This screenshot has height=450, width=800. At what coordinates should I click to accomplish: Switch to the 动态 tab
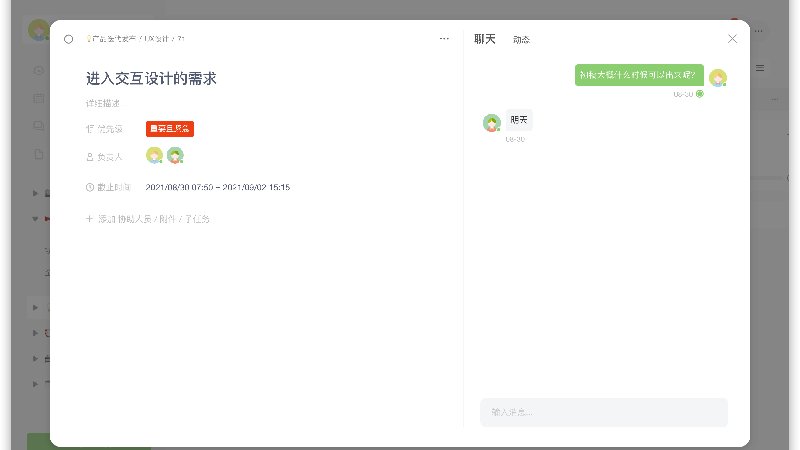click(521, 40)
